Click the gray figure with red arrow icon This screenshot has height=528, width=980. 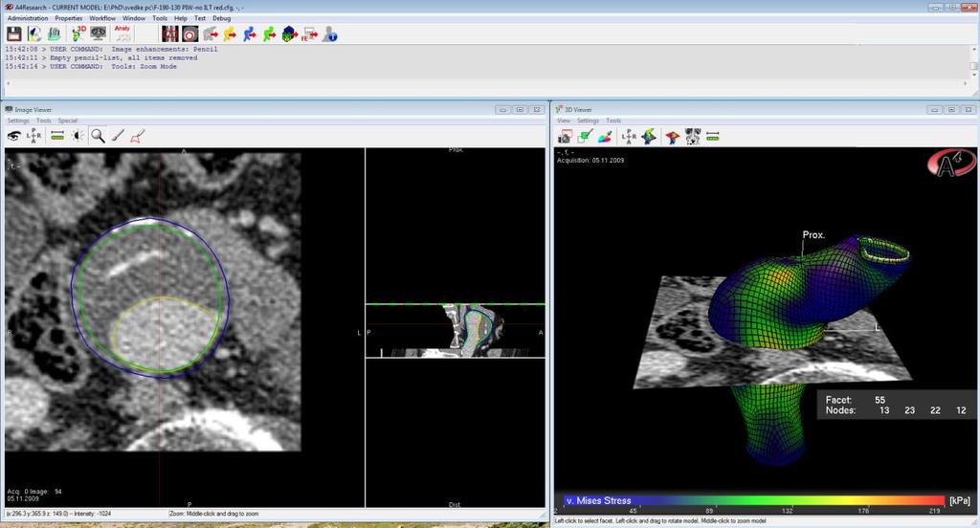[211, 33]
